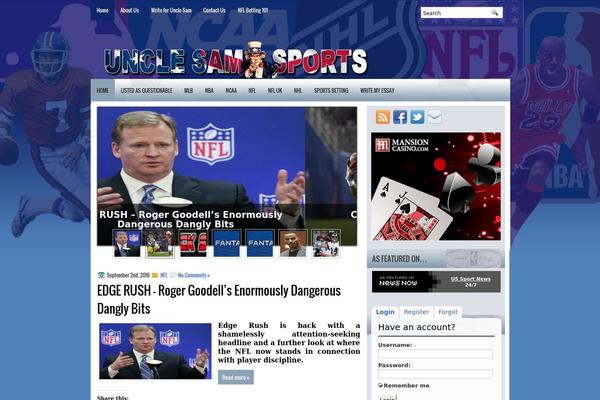Select the first blue FANTA slider thumbnail
Screen dimensions: 600x400
coord(227,243)
